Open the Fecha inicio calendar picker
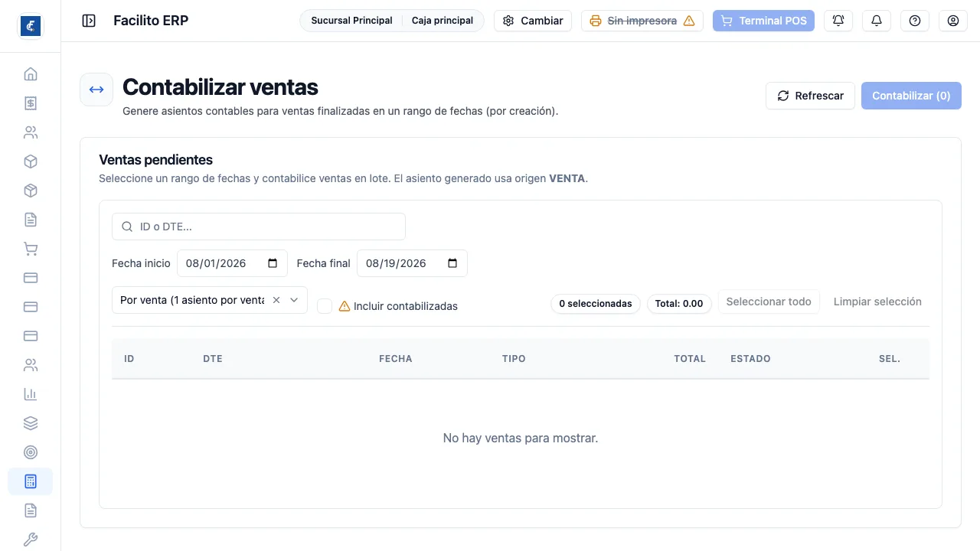The height and width of the screenshot is (551, 980). click(273, 263)
